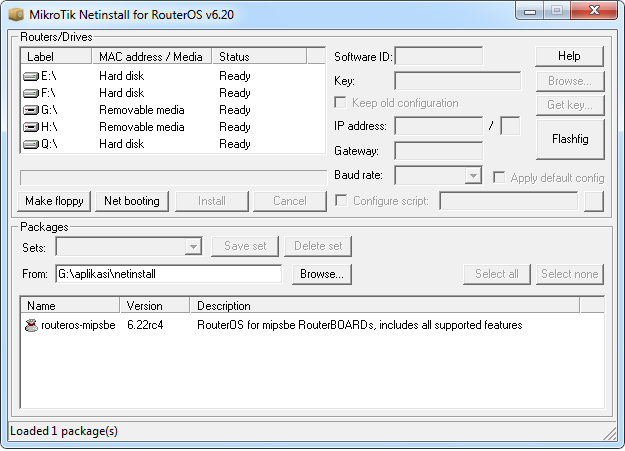Click the '6.22rc4' version cell
The image size is (625, 451).
coord(145,325)
